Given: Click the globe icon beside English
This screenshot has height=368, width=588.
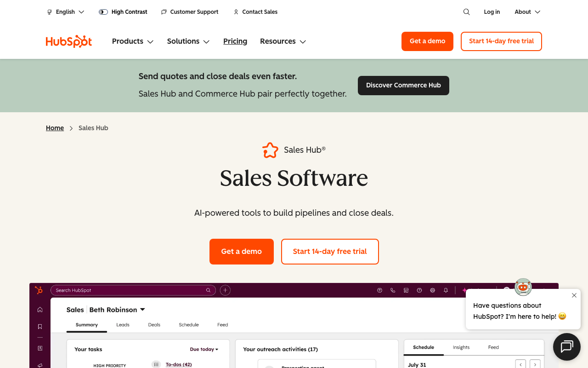Looking at the screenshot, I should tap(50, 12).
